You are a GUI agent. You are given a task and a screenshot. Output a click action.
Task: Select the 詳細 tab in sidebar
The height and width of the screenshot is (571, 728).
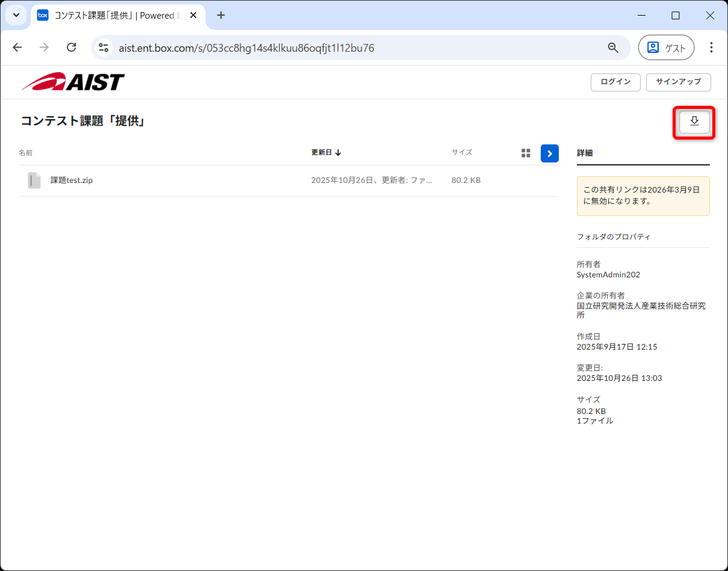[585, 153]
